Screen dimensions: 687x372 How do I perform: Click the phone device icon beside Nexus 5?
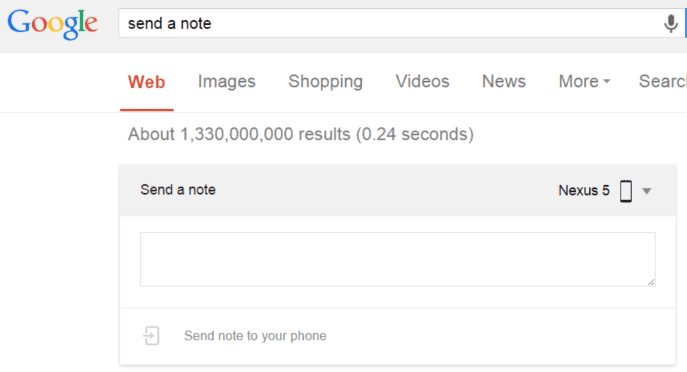point(626,191)
